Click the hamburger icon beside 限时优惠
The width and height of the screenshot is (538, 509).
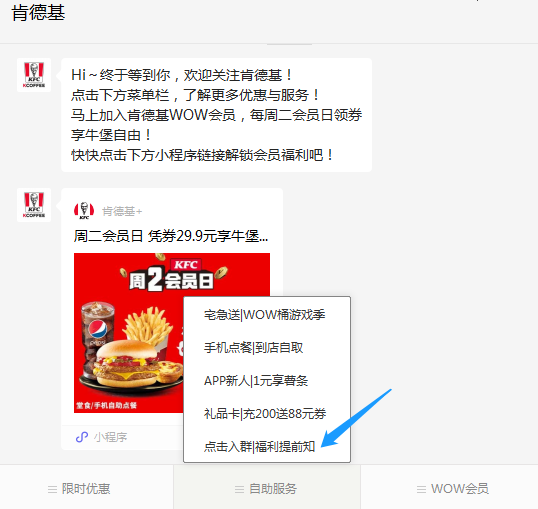(52, 489)
